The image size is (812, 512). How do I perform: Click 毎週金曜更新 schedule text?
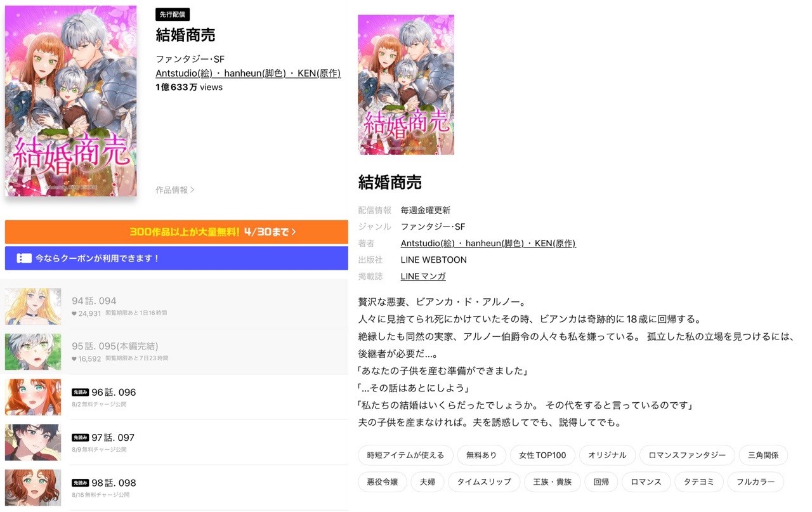pyautogui.click(x=426, y=210)
